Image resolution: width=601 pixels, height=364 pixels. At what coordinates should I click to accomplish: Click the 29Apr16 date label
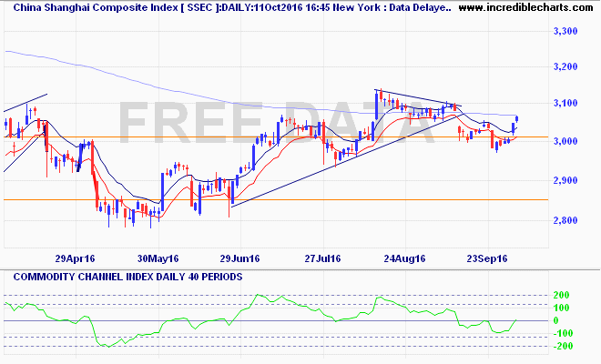(x=75, y=258)
